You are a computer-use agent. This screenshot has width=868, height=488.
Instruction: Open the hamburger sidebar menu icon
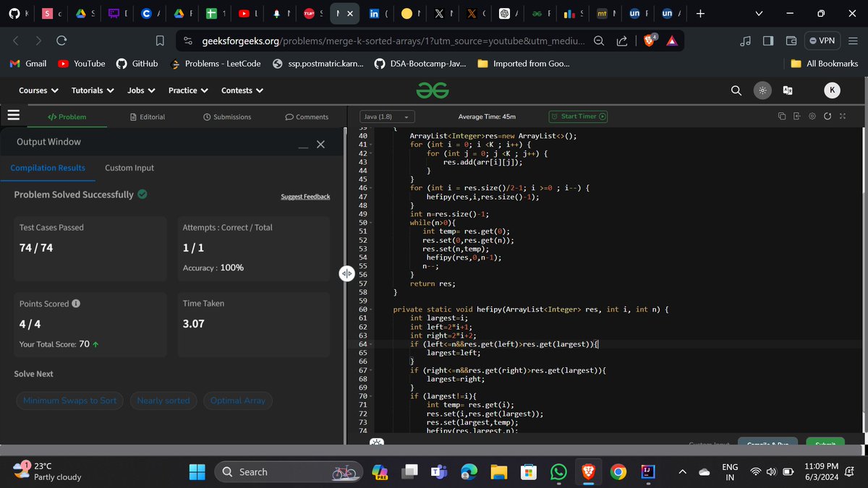tap(12, 116)
